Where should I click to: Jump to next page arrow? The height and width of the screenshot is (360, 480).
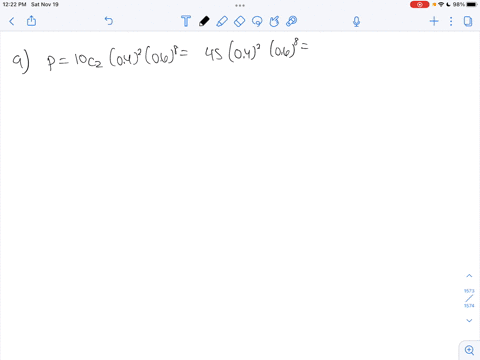[x=469, y=321]
